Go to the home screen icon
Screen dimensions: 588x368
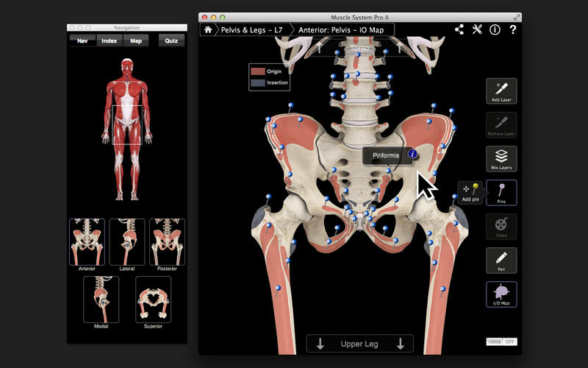(x=208, y=29)
